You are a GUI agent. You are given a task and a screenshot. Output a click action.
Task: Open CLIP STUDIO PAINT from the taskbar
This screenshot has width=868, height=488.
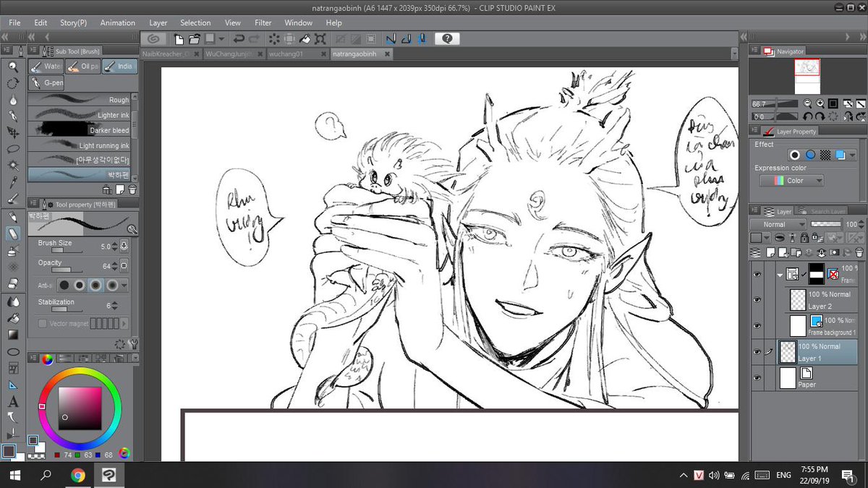(x=109, y=476)
